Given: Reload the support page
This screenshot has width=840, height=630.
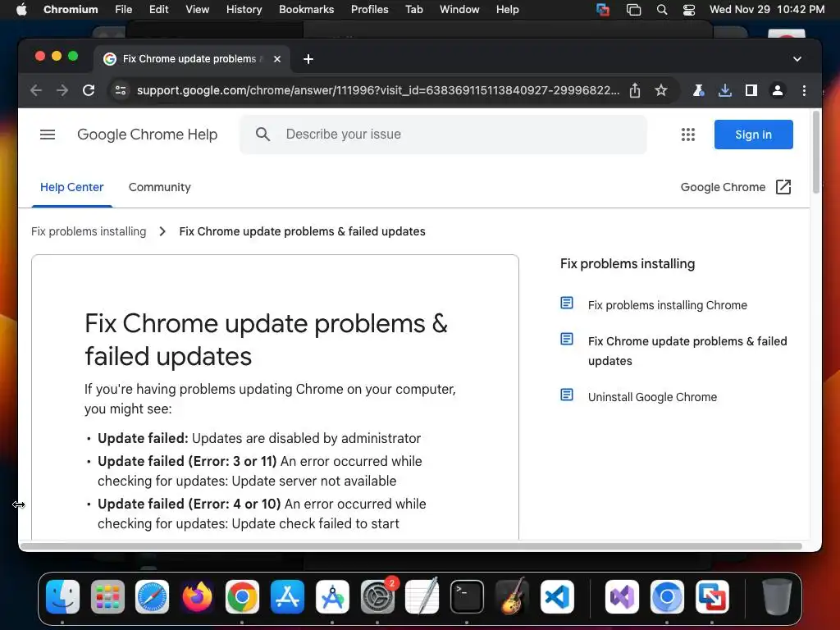Looking at the screenshot, I should pos(89,90).
